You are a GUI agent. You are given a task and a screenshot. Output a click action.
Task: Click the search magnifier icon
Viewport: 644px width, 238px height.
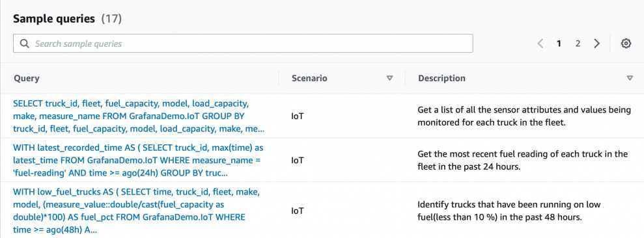(x=25, y=44)
